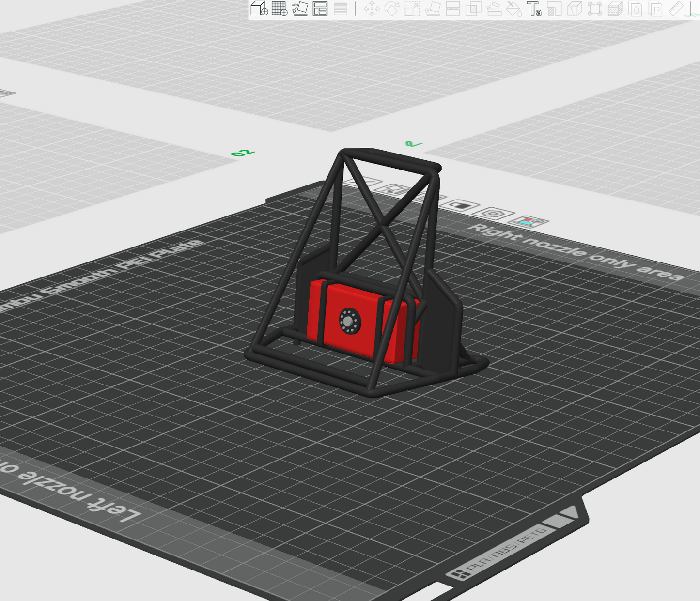The image size is (700, 601).
Task: Select the Move tool
Action: 372,9
